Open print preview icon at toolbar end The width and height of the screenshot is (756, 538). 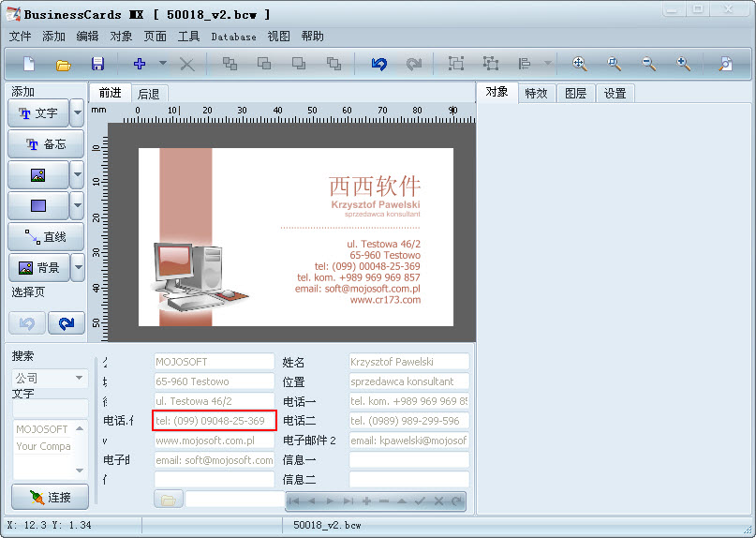[x=725, y=64]
